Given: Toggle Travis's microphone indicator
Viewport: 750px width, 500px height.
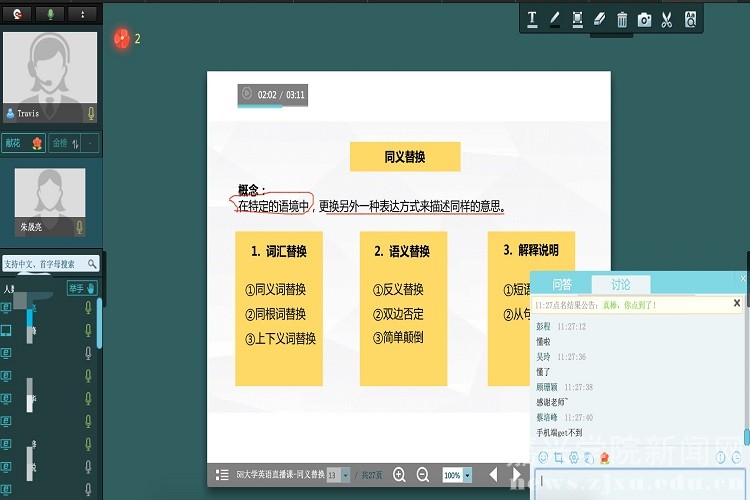Looking at the screenshot, I should coord(91,113).
